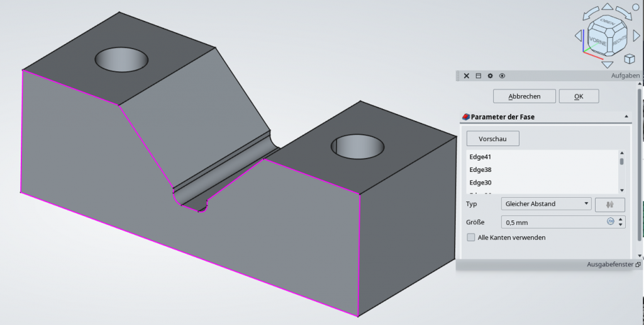
Task: Click the OBEN face of navigation cube
Action: pyautogui.click(x=608, y=23)
